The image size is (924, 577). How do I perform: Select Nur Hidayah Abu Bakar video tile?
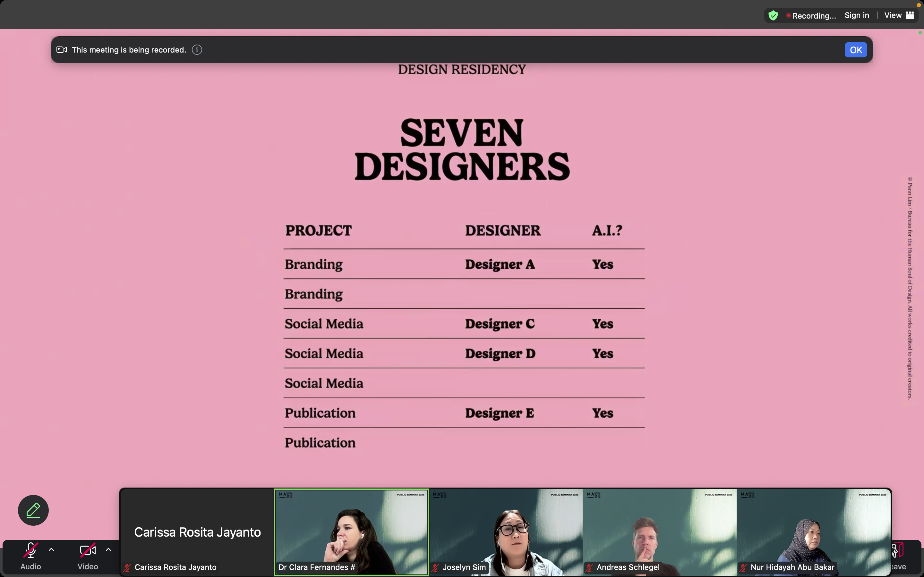tap(813, 532)
